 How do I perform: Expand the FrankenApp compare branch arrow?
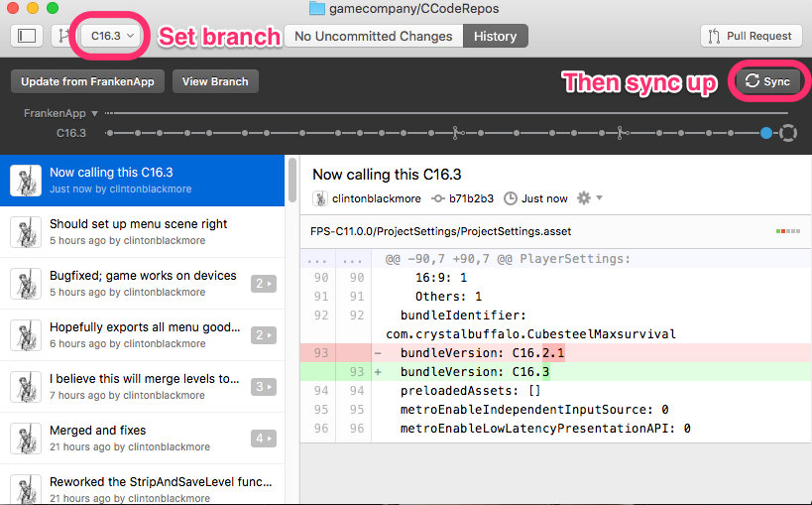coord(94,113)
